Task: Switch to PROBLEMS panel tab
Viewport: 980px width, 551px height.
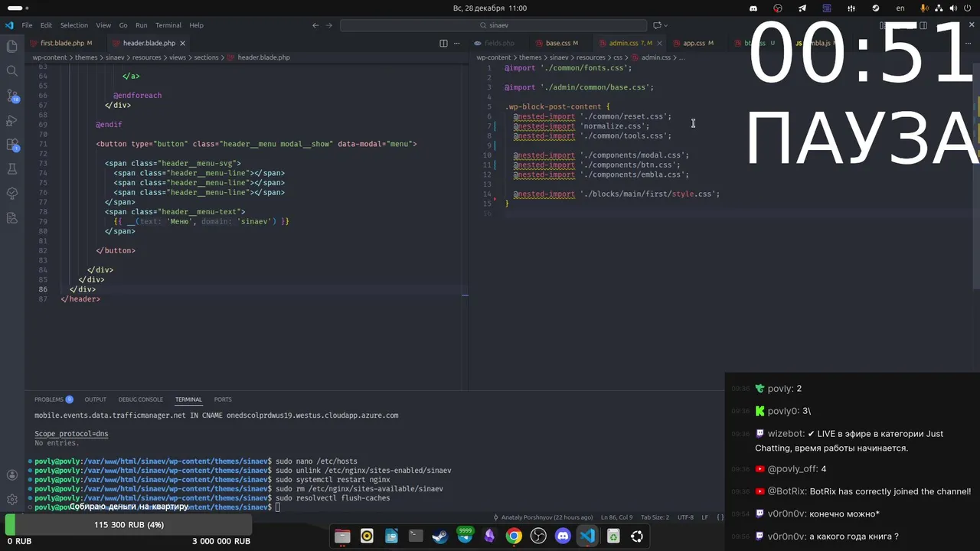Action: pyautogui.click(x=49, y=399)
